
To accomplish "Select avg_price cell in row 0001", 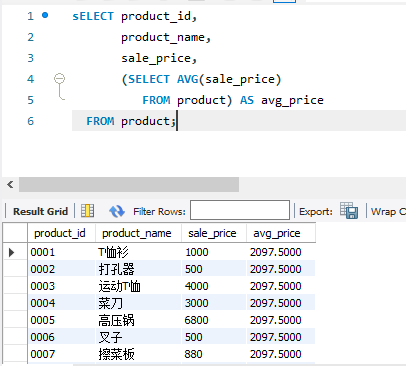I will 281,252.
